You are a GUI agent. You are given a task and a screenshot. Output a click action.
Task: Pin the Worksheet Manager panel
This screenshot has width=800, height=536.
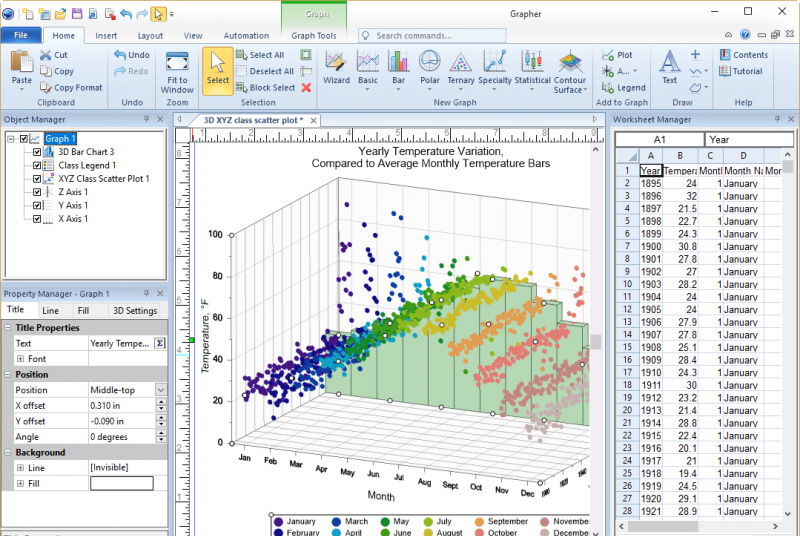[777, 119]
